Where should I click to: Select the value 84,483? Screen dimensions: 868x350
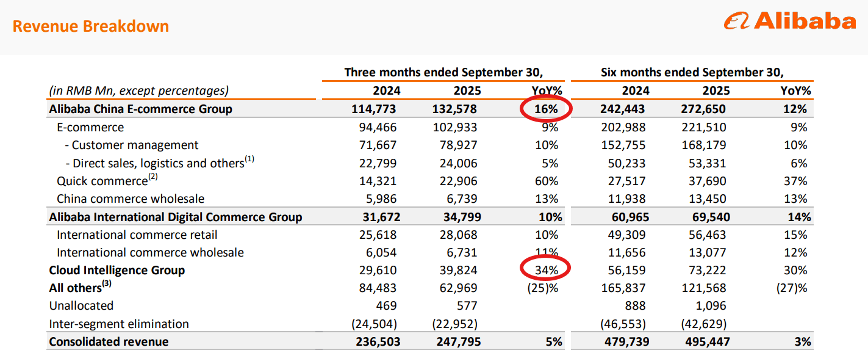pos(378,288)
